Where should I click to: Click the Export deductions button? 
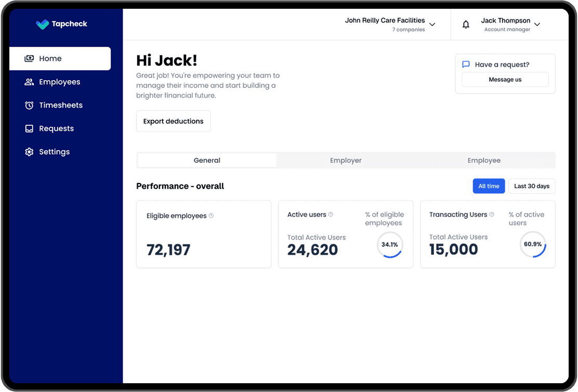coord(173,121)
